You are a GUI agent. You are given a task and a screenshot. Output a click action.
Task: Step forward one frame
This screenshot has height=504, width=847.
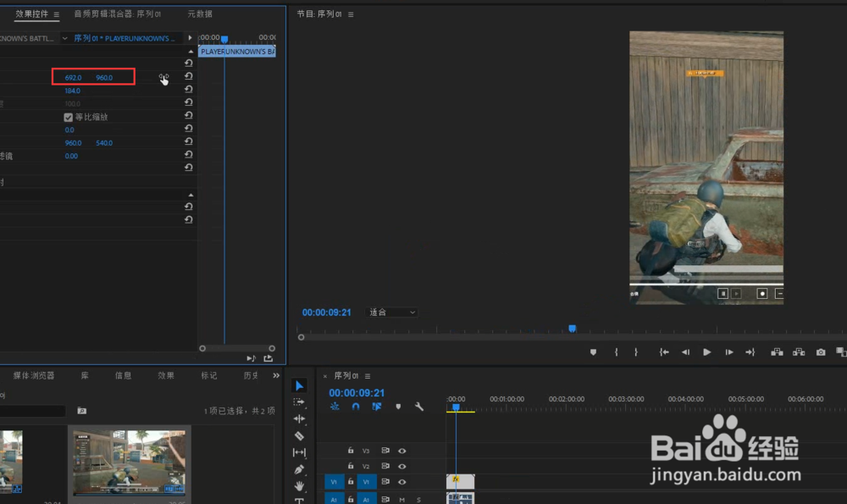tap(729, 352)
